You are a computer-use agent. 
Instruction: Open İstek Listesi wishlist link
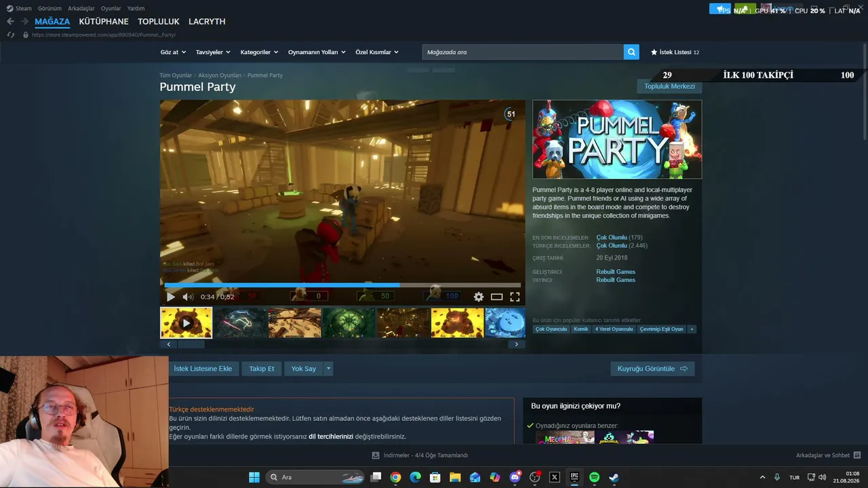675,52
